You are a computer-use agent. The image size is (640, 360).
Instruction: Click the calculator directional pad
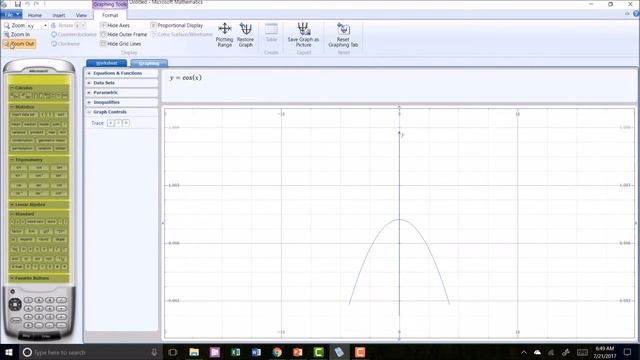pyautogui.click(x=15, y=304)
